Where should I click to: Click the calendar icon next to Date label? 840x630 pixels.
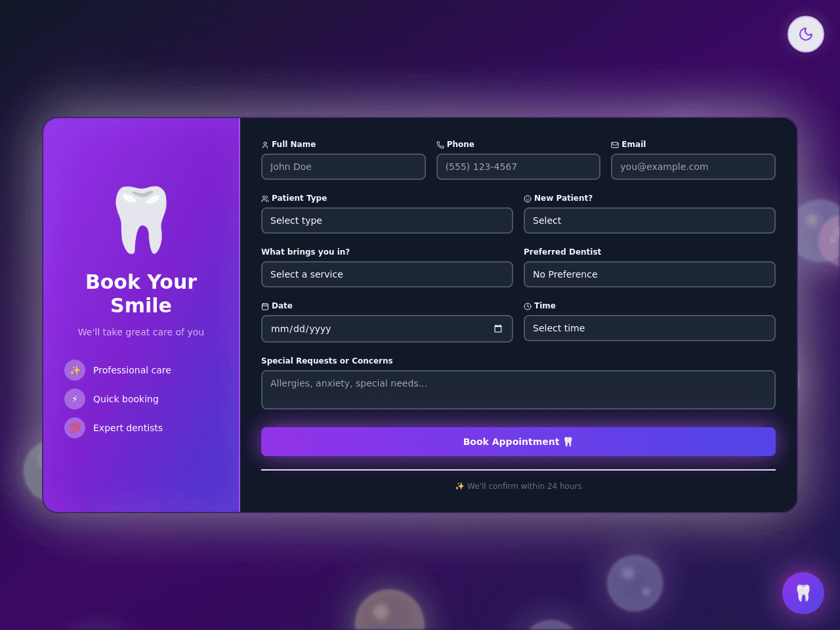(x=265, y=306)
